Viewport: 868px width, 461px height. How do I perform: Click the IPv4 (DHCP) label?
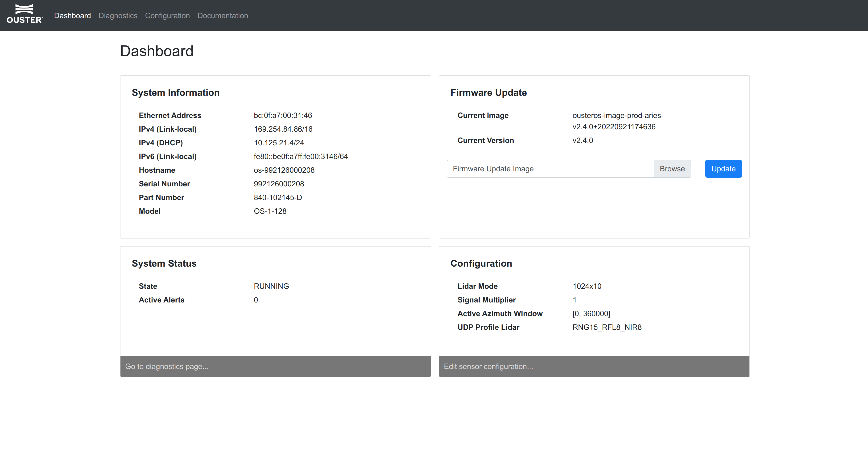(161, 143)
